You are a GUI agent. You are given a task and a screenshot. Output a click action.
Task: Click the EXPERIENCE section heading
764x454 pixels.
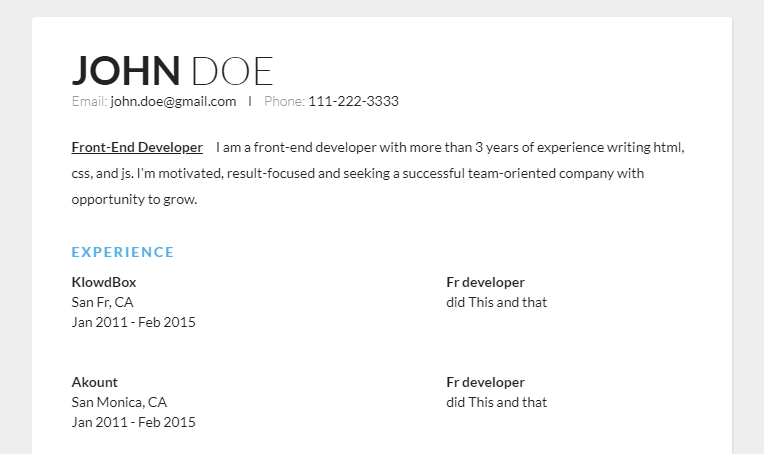(123, 252)
